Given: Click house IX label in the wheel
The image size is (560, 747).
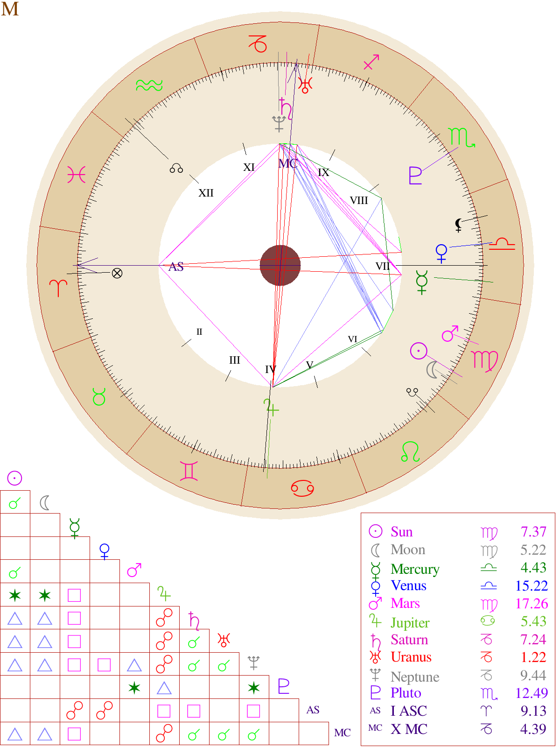Looking at the screenshot, I should [x=323, y=172].
